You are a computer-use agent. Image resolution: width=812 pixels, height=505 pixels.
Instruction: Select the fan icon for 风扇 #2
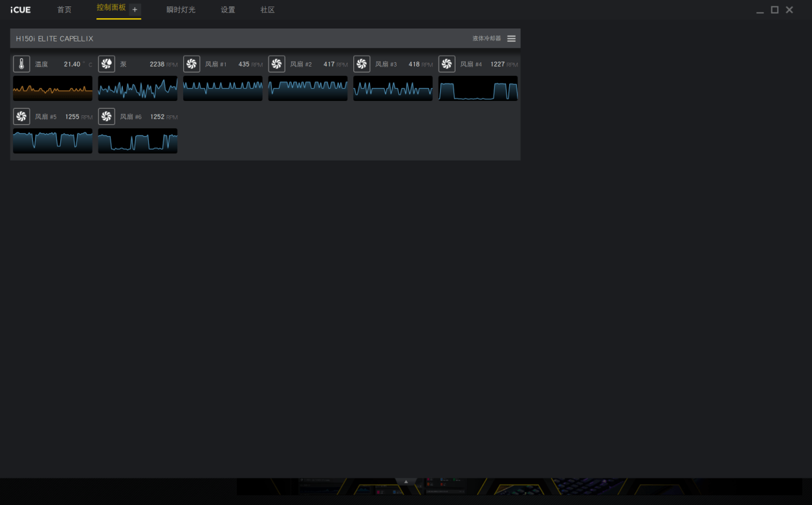pyautogui.click(x=277, y=64)
